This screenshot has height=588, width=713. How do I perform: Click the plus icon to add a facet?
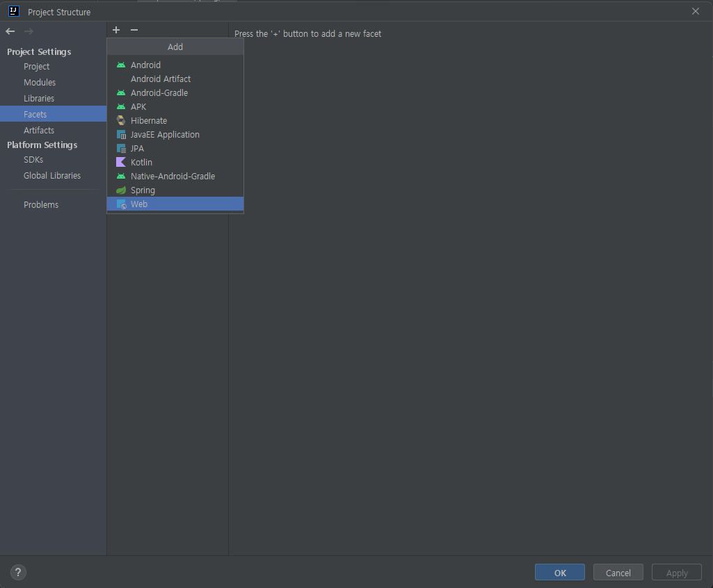click(116, 30)
